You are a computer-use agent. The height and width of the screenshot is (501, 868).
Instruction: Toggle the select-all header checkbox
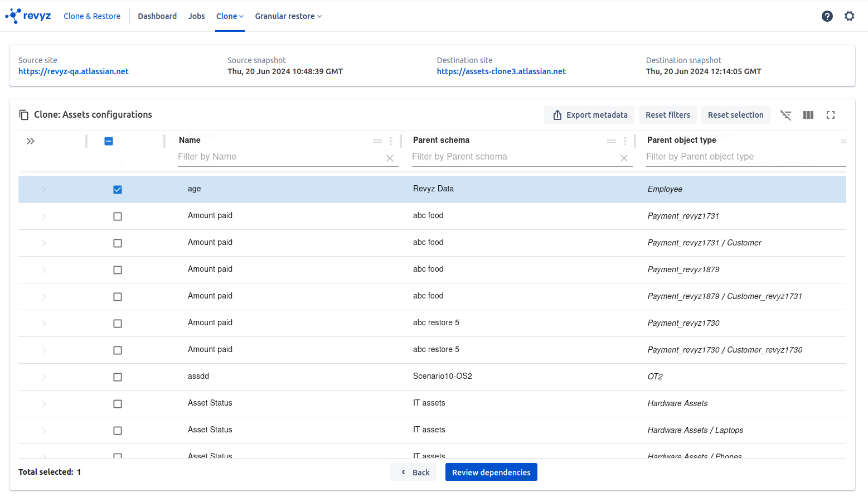click(109, 141)
